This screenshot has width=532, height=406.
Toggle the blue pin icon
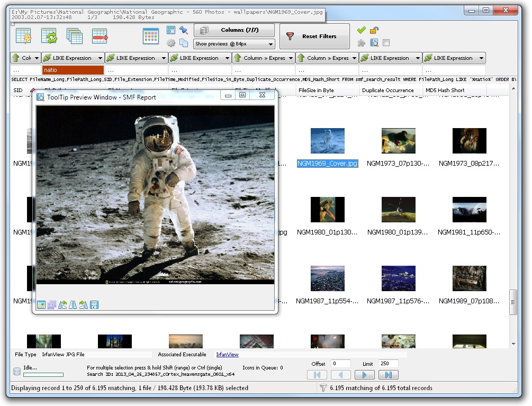[184, 30]
